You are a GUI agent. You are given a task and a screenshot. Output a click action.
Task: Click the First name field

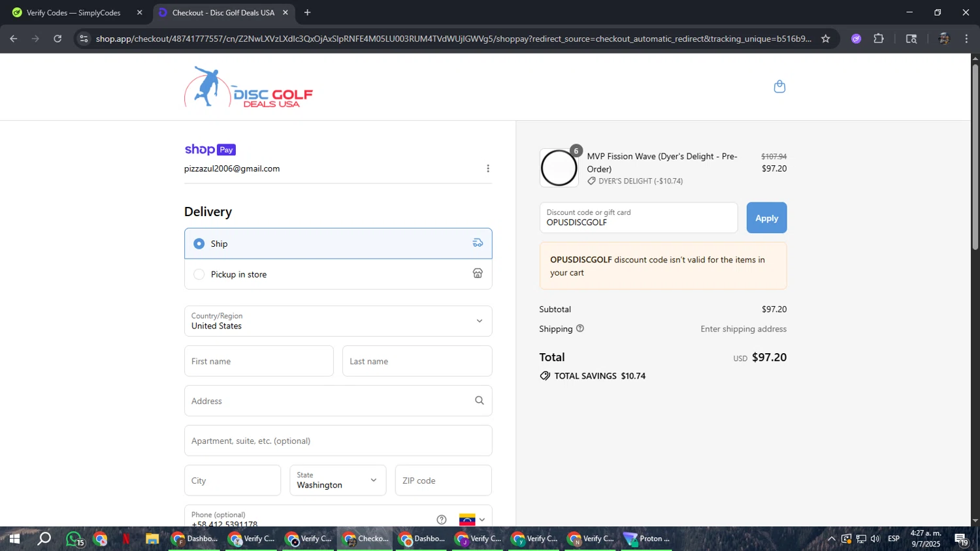click(x=259, y=361)
